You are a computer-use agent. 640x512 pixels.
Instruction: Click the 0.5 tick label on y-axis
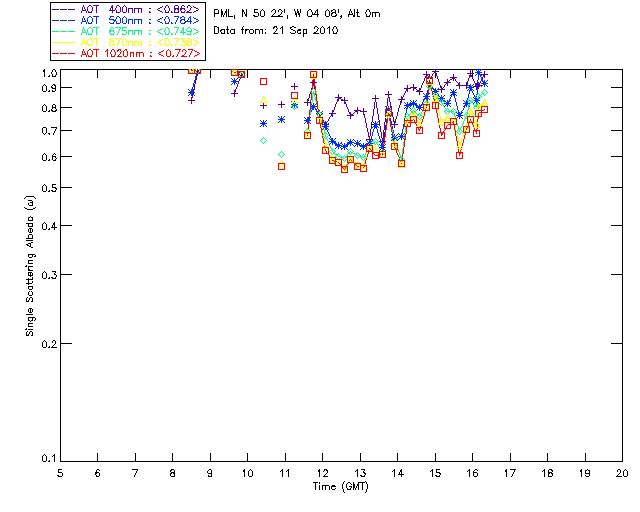point(48,188)
